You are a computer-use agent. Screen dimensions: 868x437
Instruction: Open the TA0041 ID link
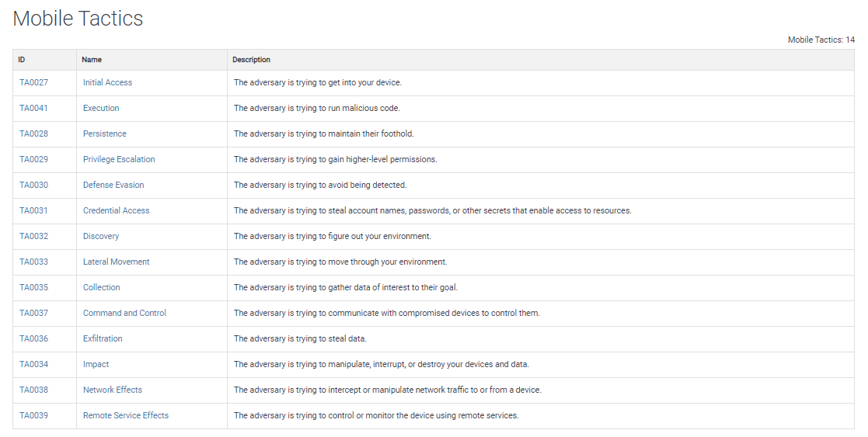(33, 108)
